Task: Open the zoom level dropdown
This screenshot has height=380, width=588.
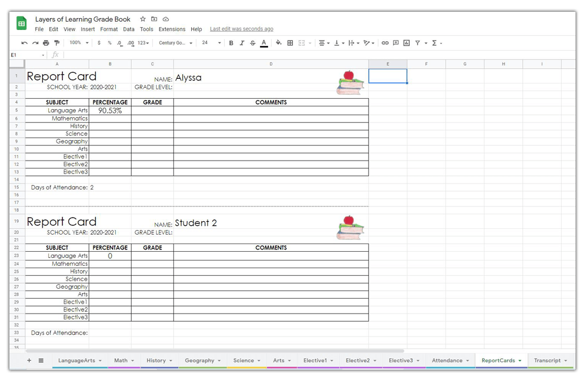Action: [79, 43]
